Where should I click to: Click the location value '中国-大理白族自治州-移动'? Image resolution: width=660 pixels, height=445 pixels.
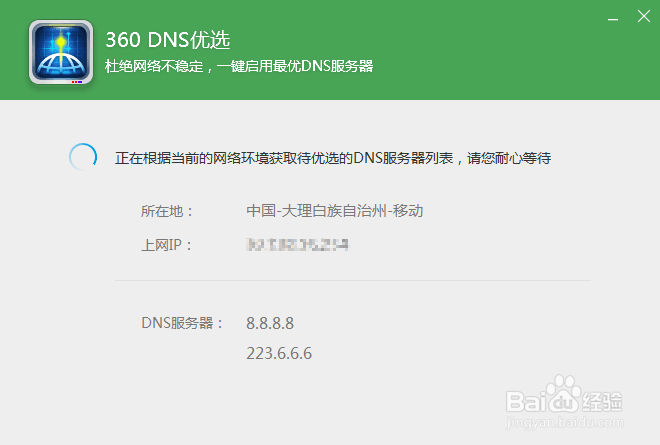pyautogui.click(x=335, y=211)
